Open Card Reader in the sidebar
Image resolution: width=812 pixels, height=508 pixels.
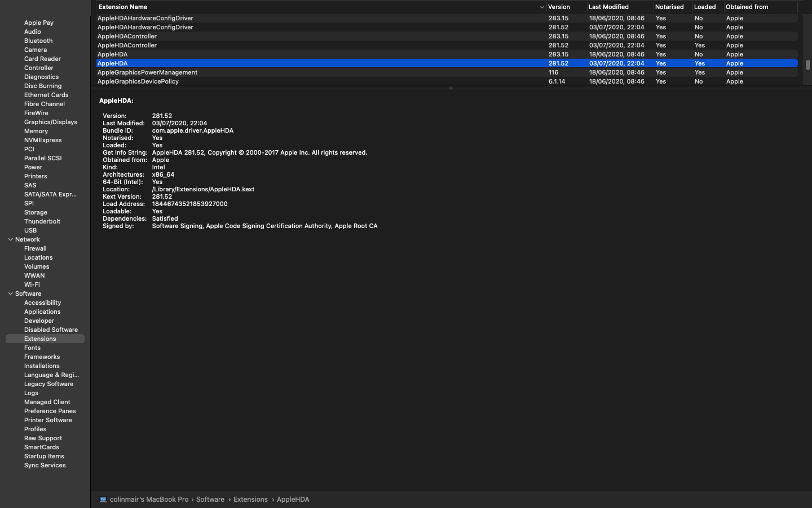tap(42, 59)
